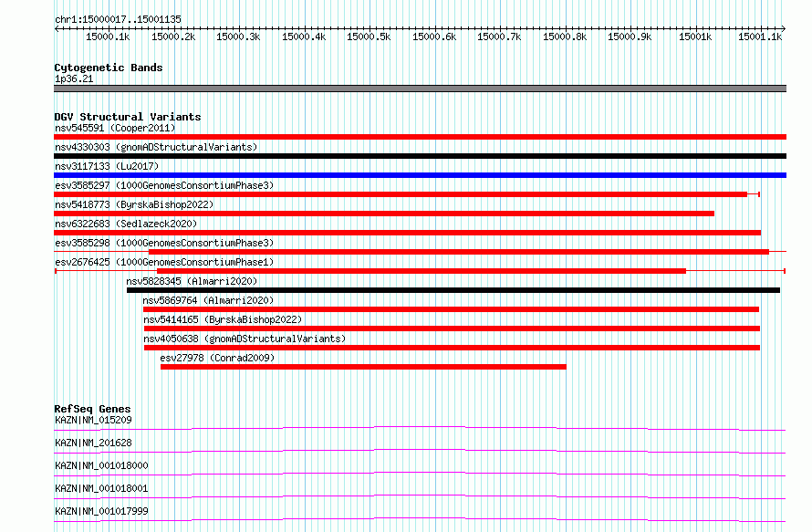Click the black bar for nsv5828345

coord(453,290)
